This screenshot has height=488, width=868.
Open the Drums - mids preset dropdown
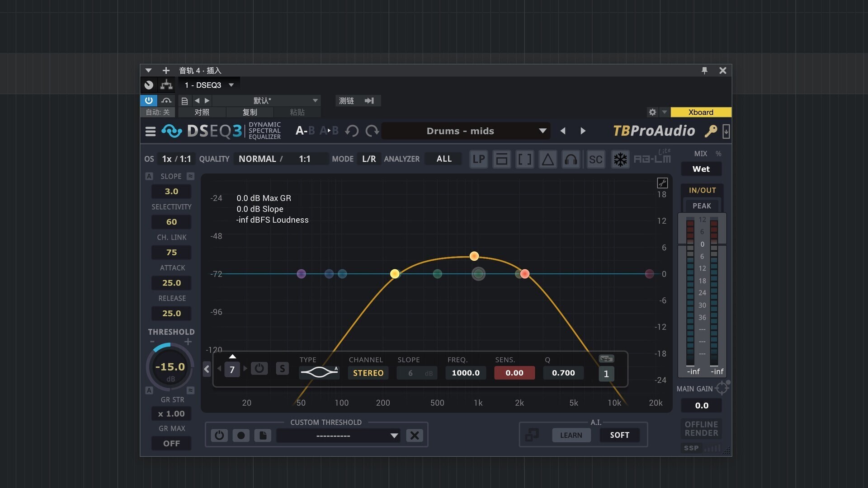(x=466, y=131)
